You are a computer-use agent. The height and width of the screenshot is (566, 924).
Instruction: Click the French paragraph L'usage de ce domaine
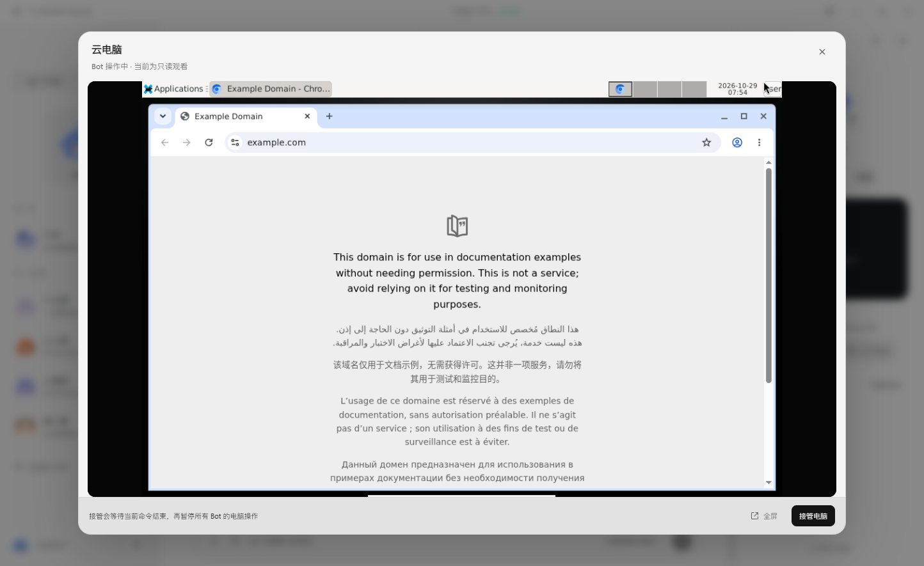[x=458, y=421]
